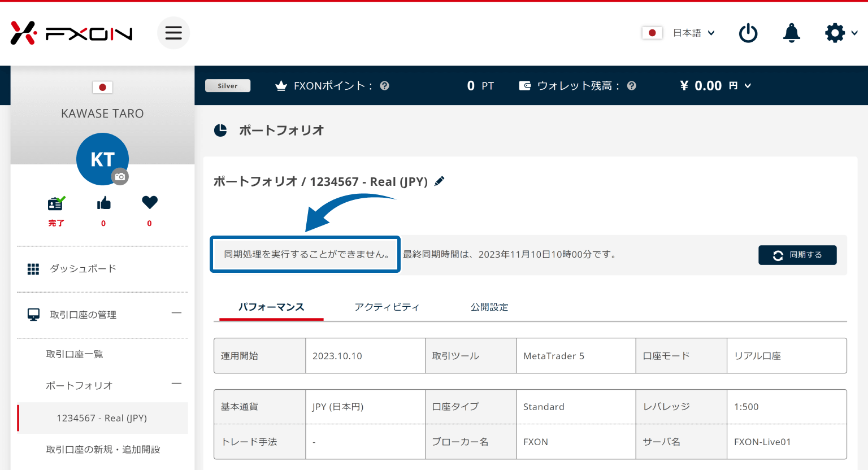Collapse the ポートフォリオ submenu
The image size is (868, 470).
pyautogui.click(x=177, y=384)
